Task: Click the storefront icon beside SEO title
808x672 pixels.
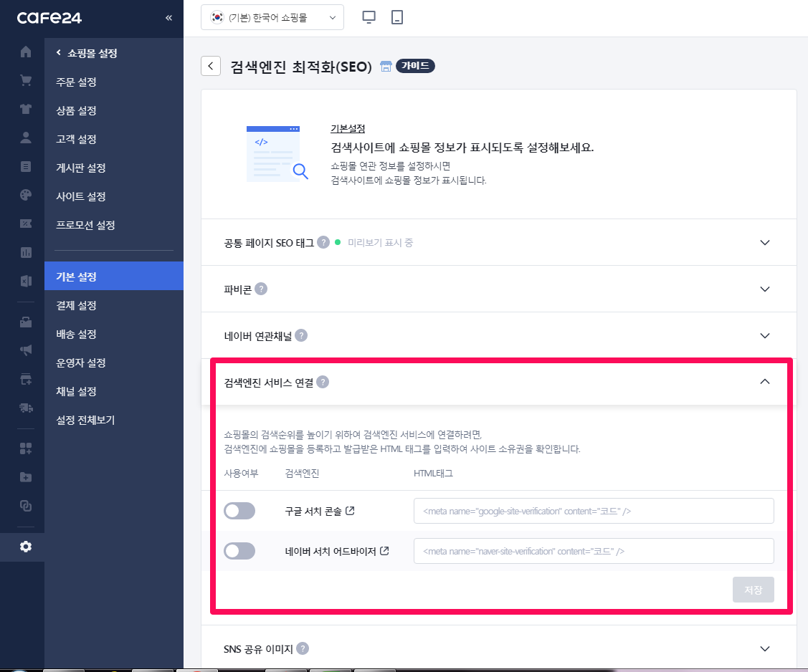Action: click(x=386, y=67)
